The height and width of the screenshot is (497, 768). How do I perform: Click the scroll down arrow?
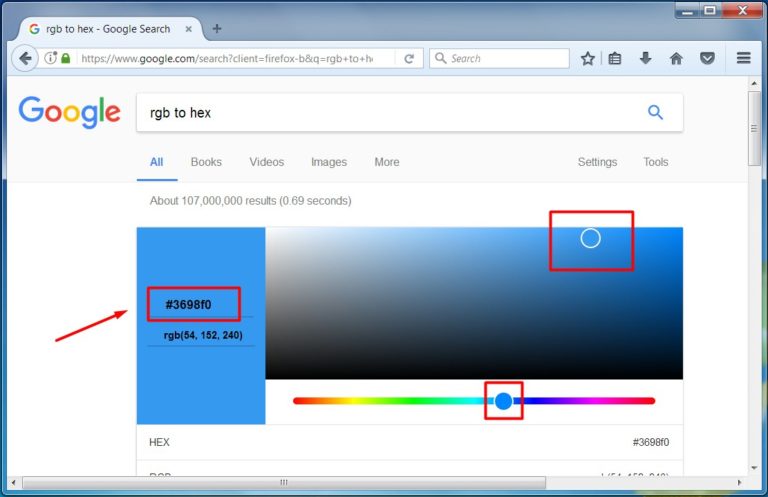click(x=754, y=468)
